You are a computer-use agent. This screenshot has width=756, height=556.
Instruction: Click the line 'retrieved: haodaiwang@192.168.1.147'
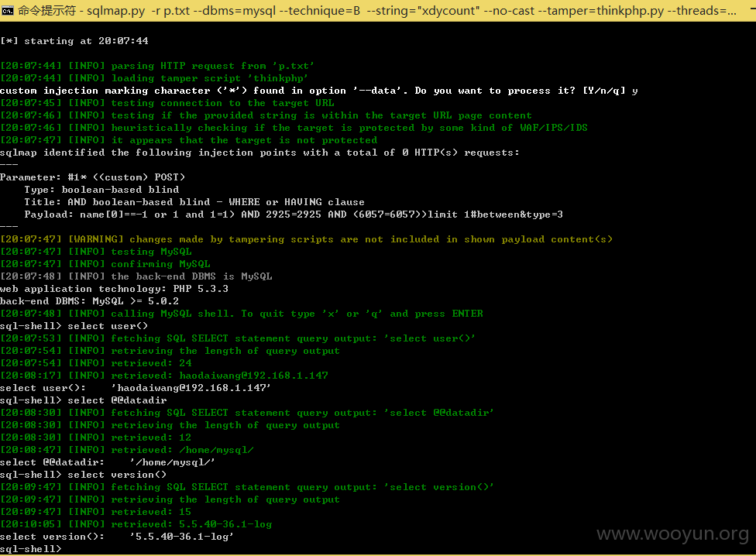(164, 376)
